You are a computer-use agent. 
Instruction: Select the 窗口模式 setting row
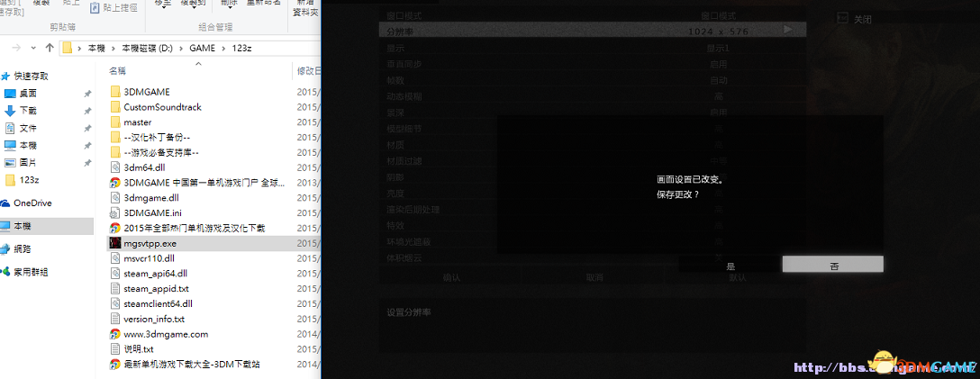pyautogui.click(x=593, y=14)
